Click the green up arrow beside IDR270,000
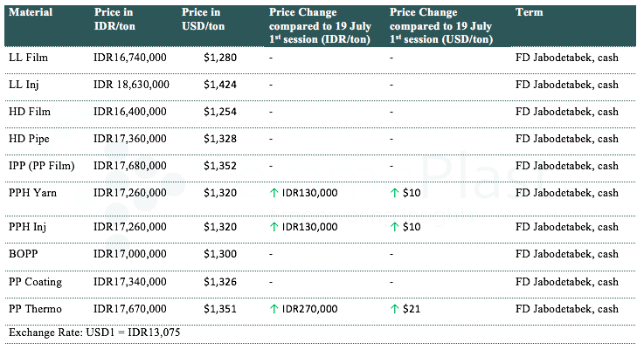This screenshot has height=350, width=644. coord(274,308)
